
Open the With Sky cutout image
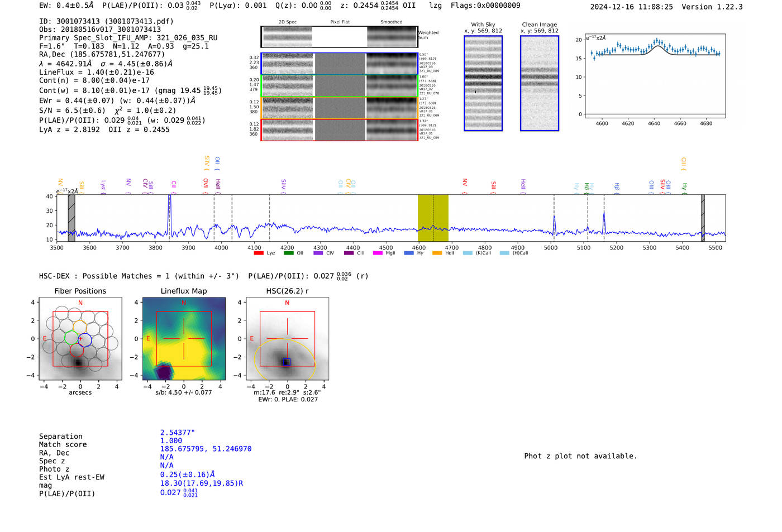[x=483, y=83]
